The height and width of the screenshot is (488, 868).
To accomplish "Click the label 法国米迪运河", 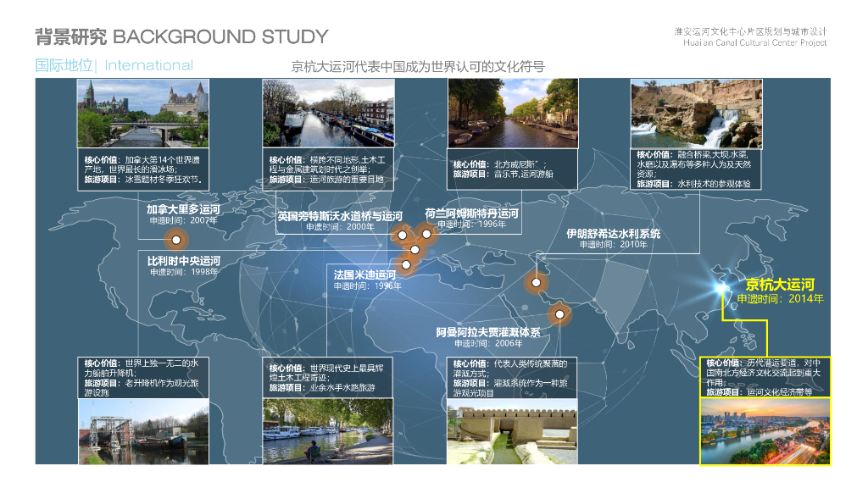I will coord(364,274).
